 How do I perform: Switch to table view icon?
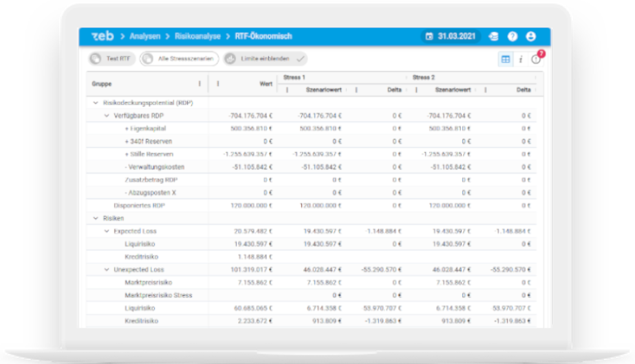[506, 59]
